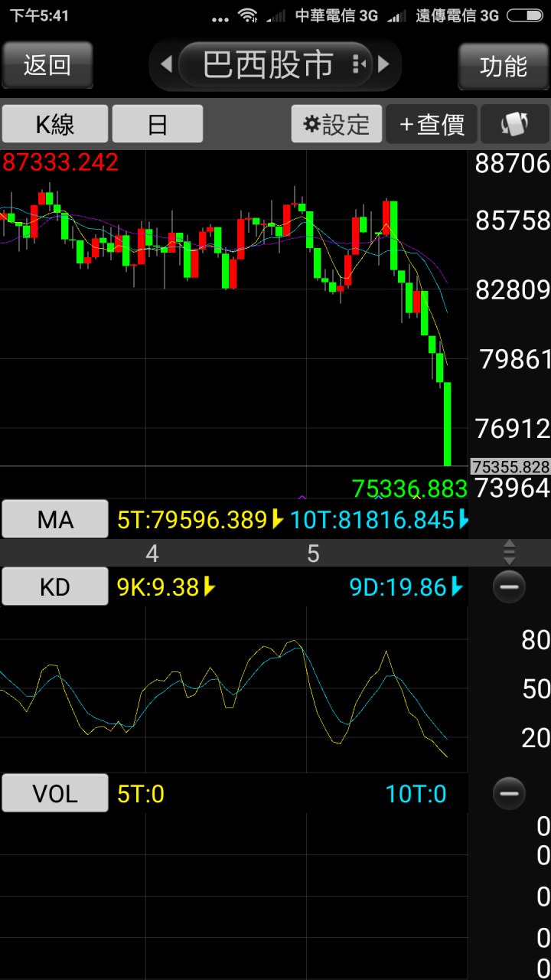The image size is (551, 980).
Task: Tap the VOL 10T:0 value
Action: (416, 794)
